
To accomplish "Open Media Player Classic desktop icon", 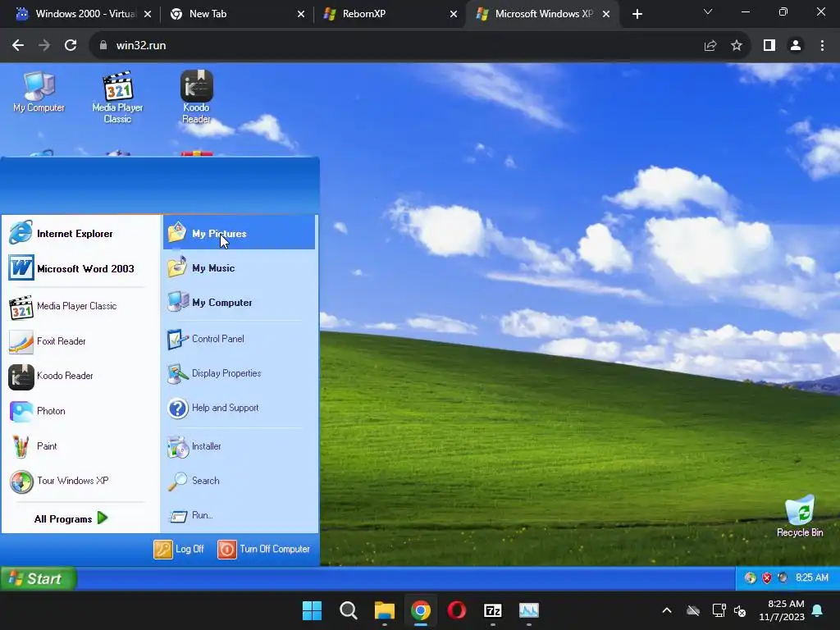I will (x=117, y=98).
